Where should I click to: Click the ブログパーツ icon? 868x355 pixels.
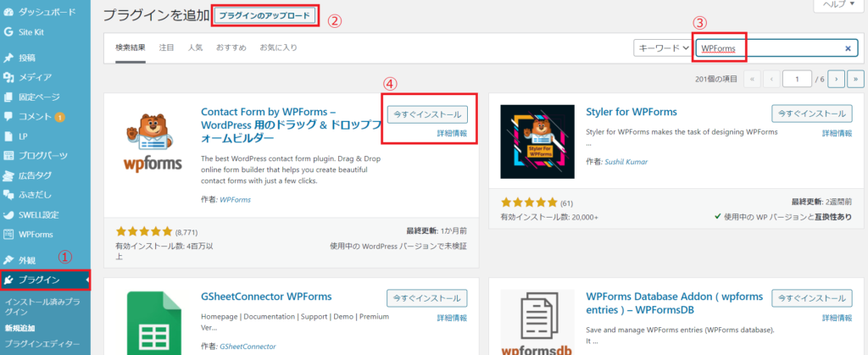(x=8, y=155)
